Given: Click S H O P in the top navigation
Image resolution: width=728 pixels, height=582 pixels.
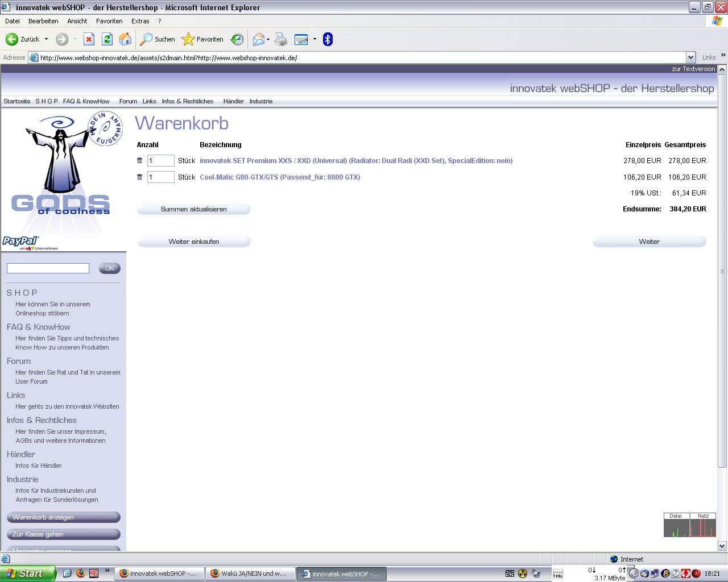Looking at the screenshot, I should click(x=47, y=101).
